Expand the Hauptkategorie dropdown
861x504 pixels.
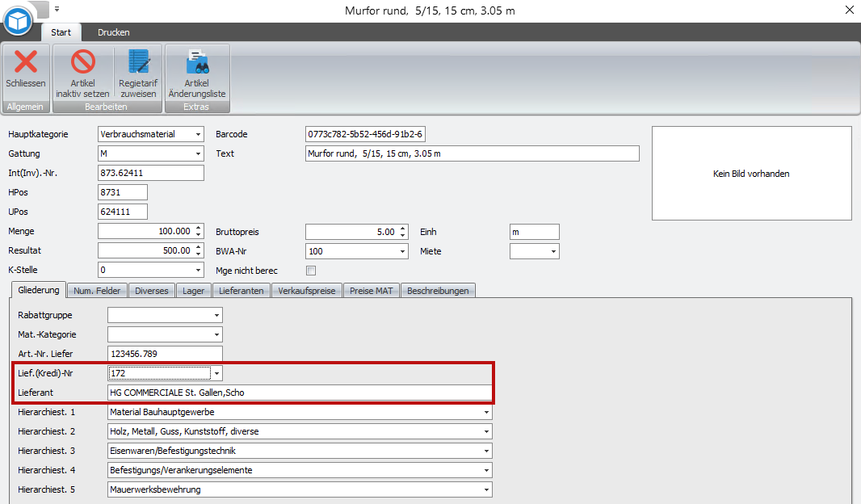tap(198, 134)
